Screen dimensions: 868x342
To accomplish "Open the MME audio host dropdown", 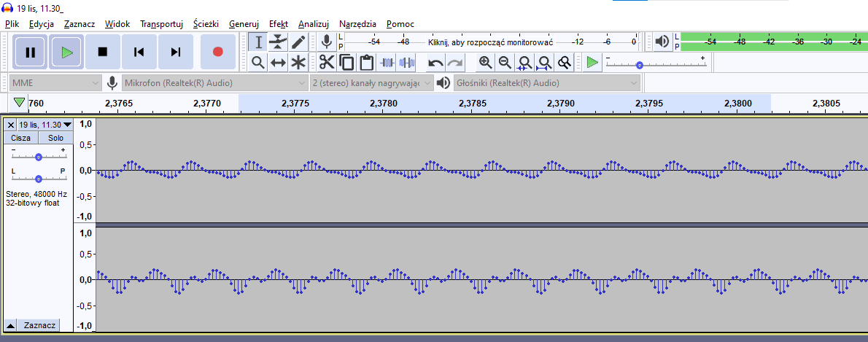I will coord(55,83).
